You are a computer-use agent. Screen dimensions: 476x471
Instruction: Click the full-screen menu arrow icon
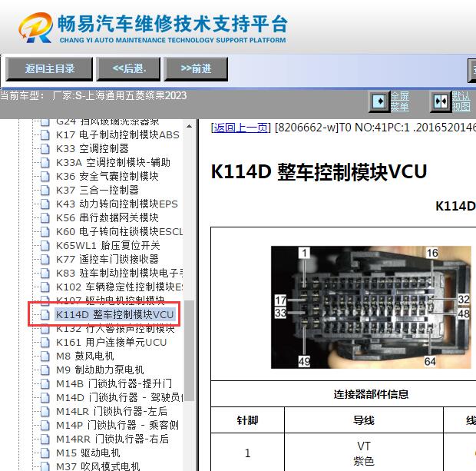(x=379, y=101)
